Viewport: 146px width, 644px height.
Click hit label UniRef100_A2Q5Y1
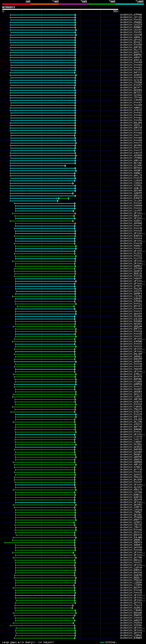pos(131,221)
